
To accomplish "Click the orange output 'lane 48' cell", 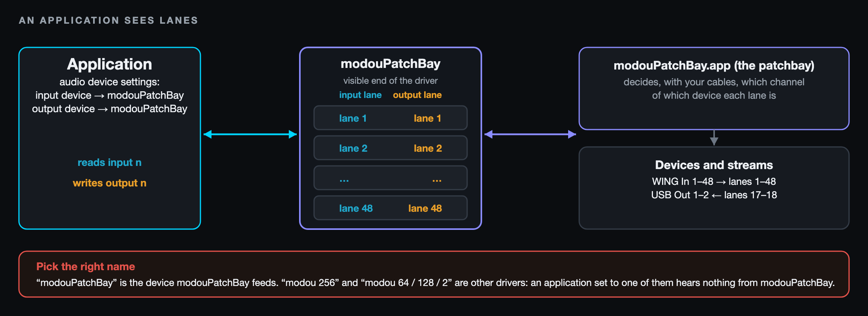I will 425,208.
